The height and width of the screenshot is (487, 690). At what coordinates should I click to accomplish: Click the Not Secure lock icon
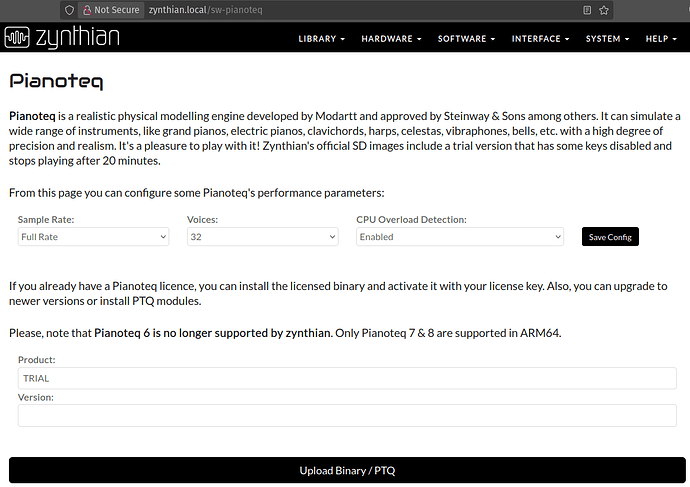tap(87, 10)
